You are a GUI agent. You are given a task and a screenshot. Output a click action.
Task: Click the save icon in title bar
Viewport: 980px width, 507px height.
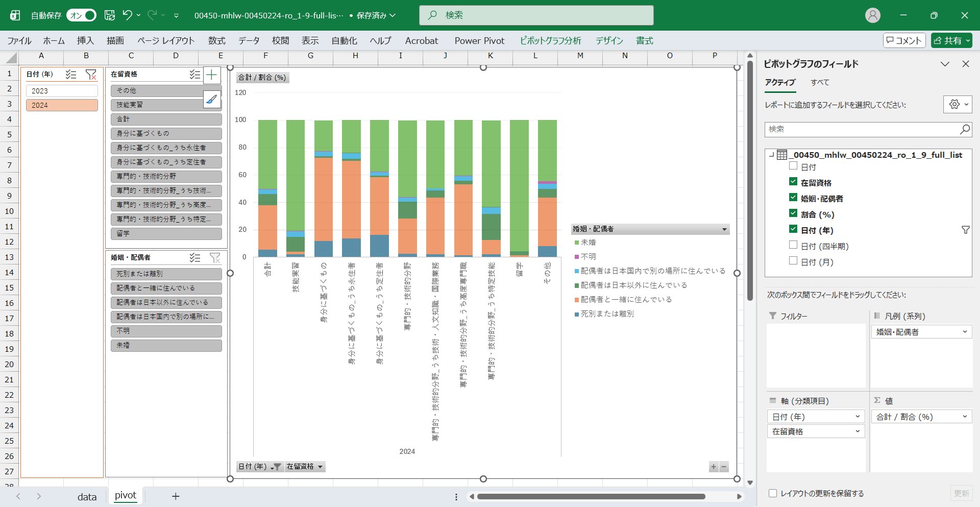click(110, 15)
